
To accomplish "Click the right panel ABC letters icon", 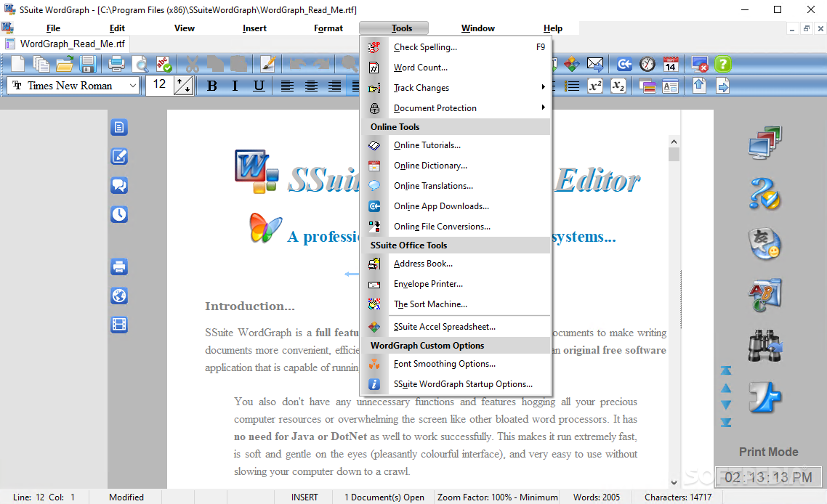I will (765, 295).
